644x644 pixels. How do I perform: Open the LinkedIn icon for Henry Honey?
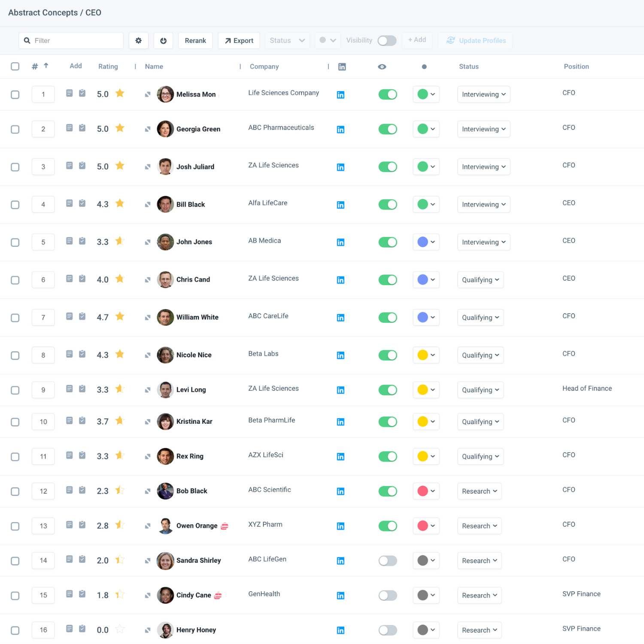[340, 630]
